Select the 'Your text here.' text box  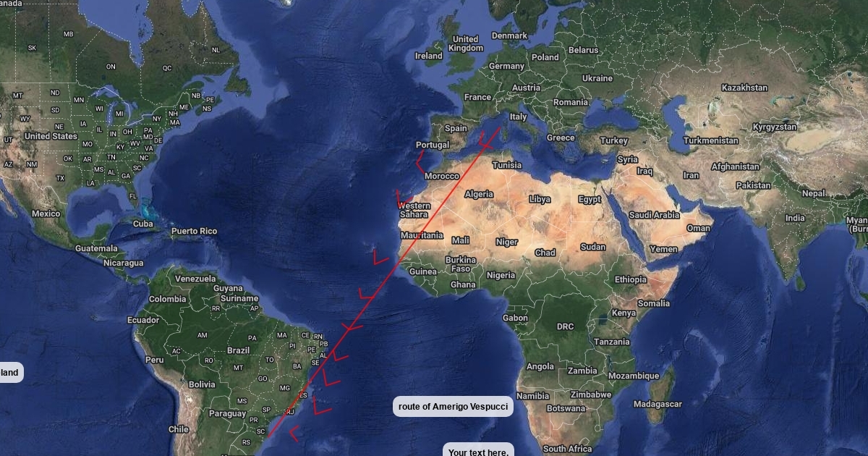(x=478, y=450)
